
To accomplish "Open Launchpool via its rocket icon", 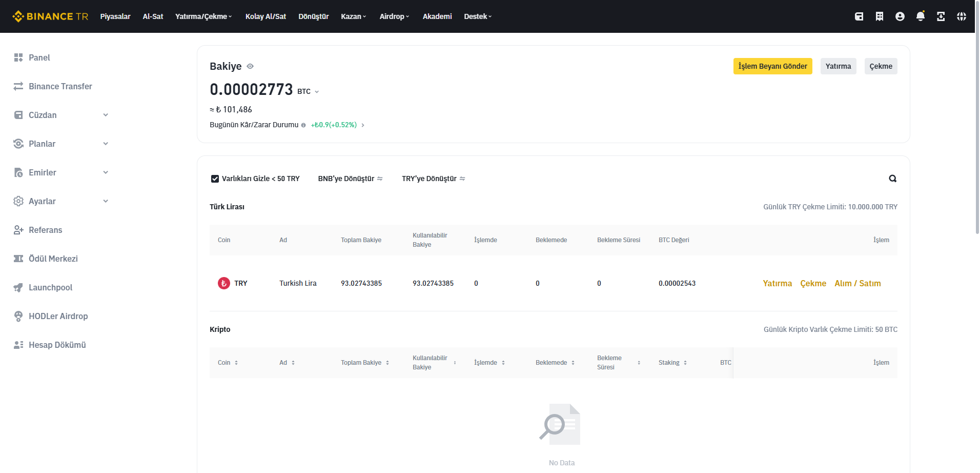I will coord(18,287).
